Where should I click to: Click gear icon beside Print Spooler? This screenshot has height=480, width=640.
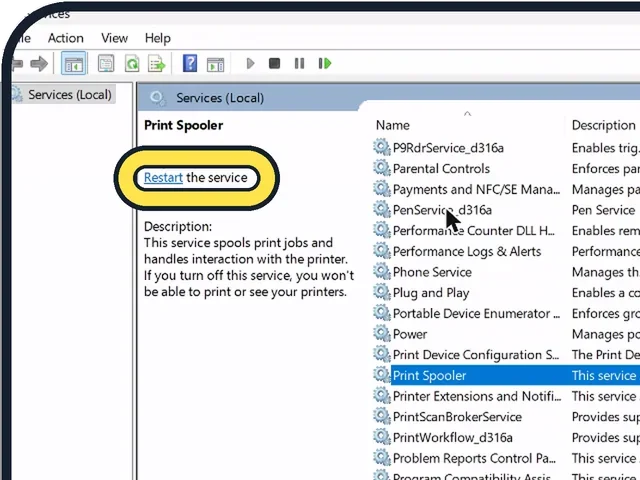382,375
